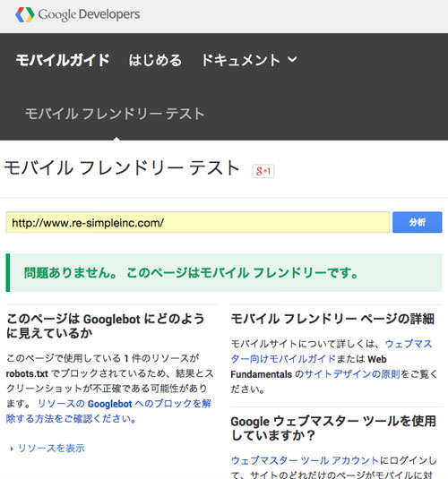Select はじめる in navigation bar
The height and width of the screenshot is (479, 448).
[x=155, y=60]
